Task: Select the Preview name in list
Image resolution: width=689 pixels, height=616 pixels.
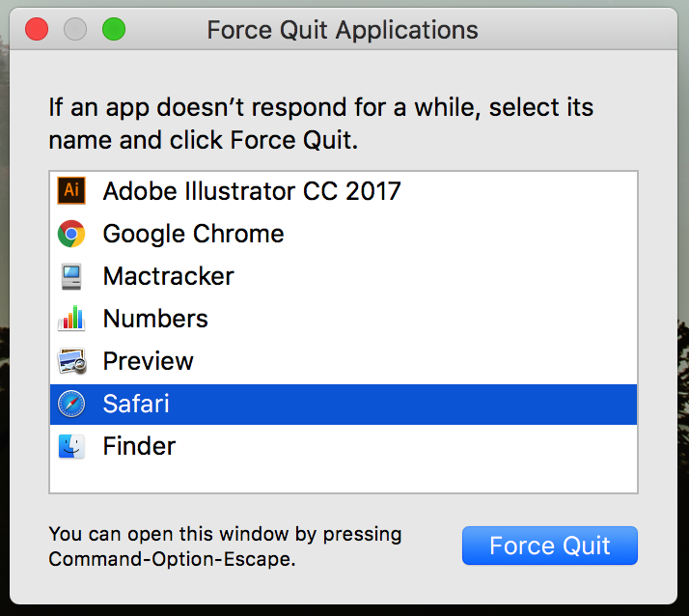Action: (x=148, y=361)
